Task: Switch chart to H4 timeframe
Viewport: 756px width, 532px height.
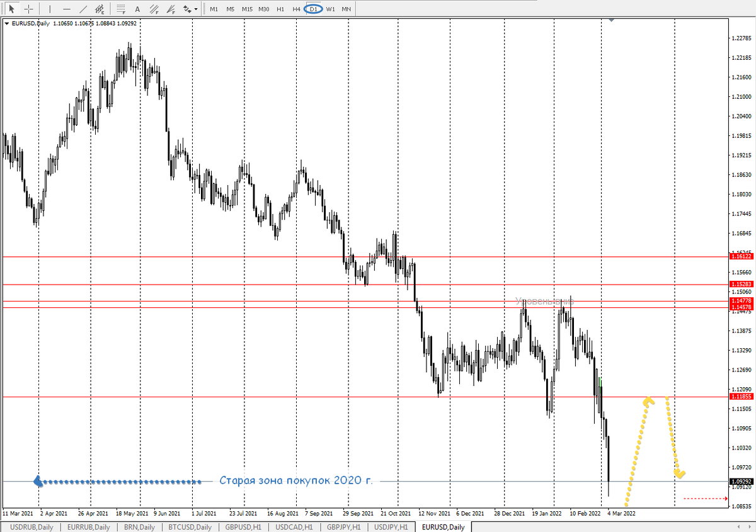Action: pyautogui.click(x=297, y=9)
